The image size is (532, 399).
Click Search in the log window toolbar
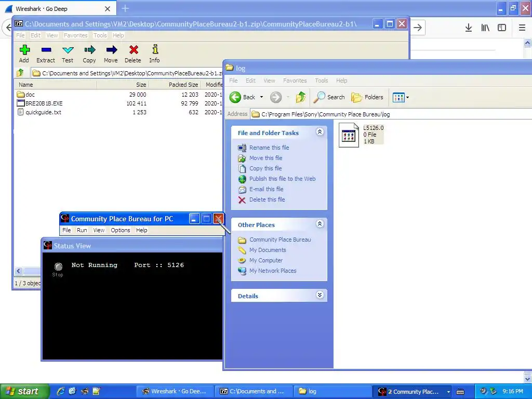pyautogui.click(x=329, y=97)
